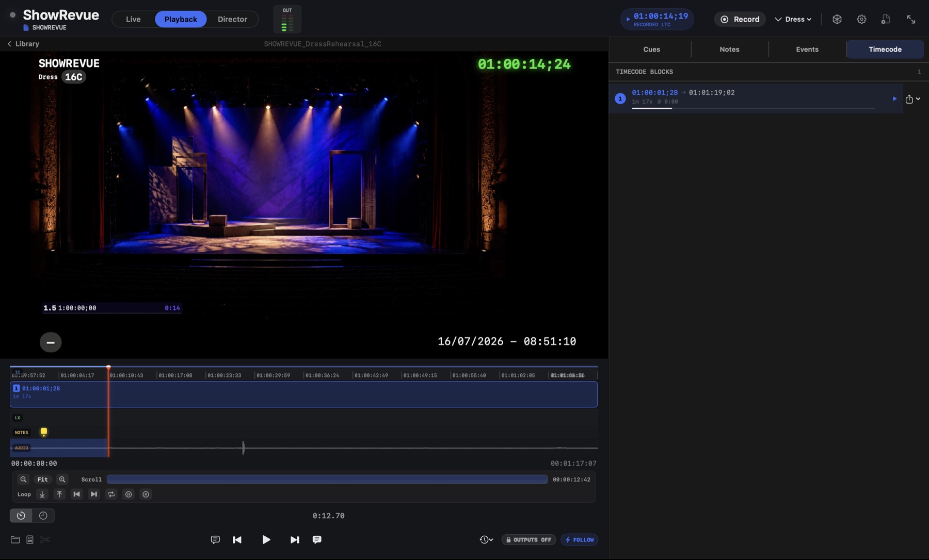
Task: Switch to Playback mode
Action: tap(181, 19)
